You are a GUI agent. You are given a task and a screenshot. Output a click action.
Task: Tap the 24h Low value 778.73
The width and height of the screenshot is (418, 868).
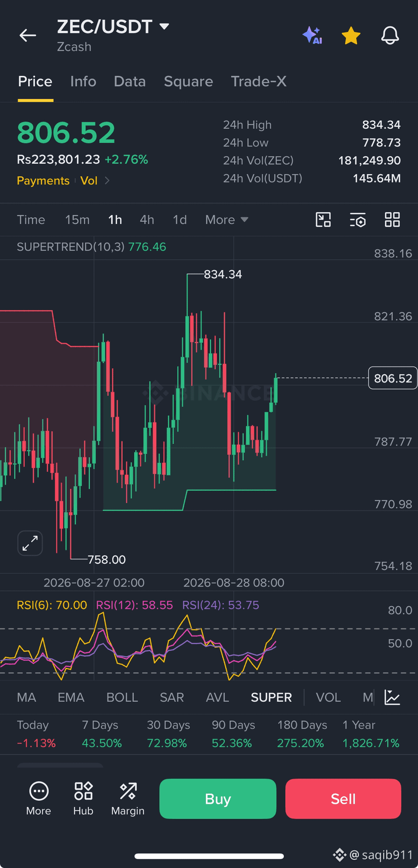(x=381, y=142)
